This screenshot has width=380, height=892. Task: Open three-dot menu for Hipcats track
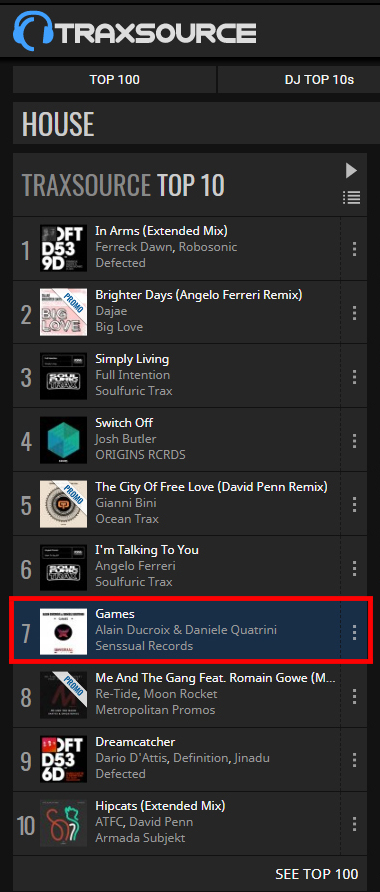click(x=354, y=824)
